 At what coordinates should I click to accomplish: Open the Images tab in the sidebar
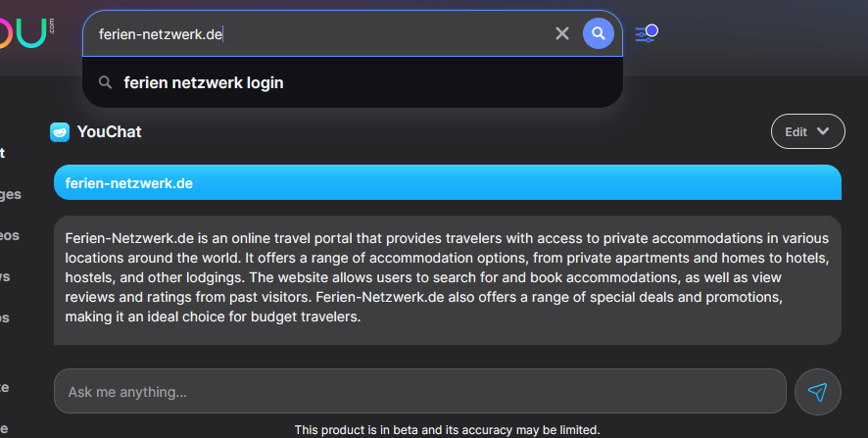pyautogui.click(x=10, y=194)
